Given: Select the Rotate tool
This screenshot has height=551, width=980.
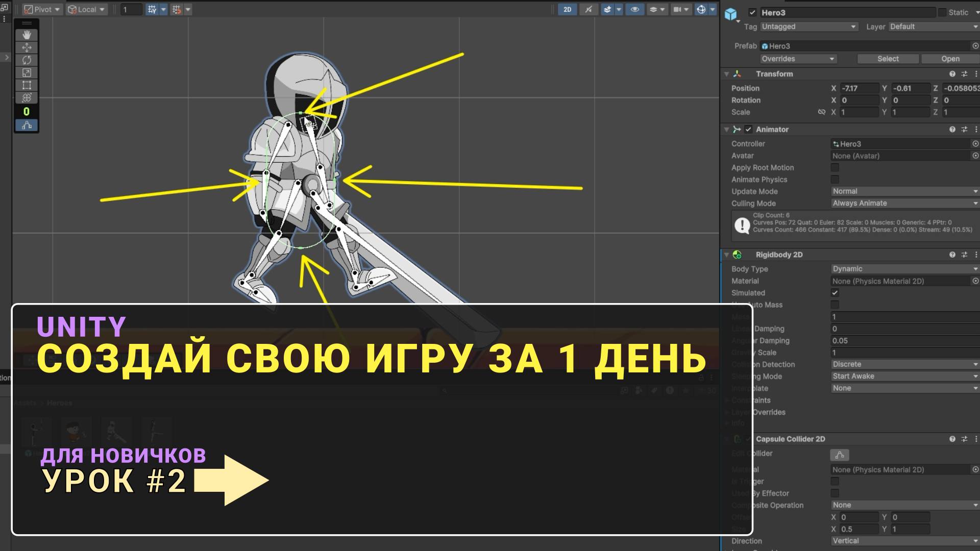Looking at the screenshot, I should [x=27, y=60].
